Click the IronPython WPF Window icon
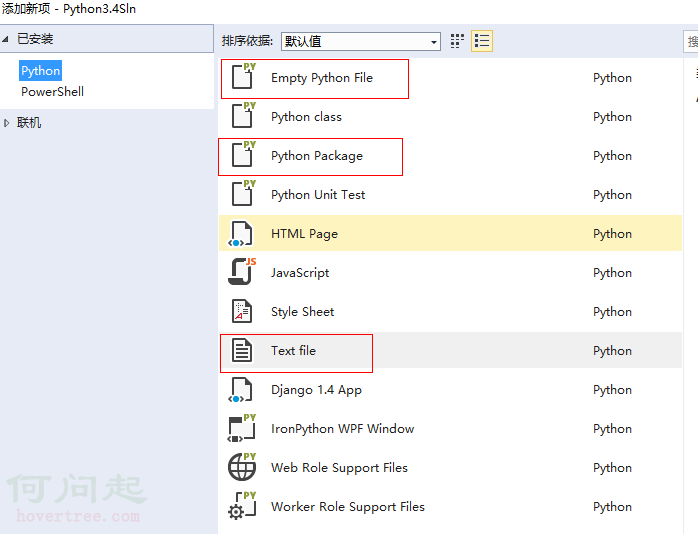This screenshot has height=534, width=698. click(x=242, y=428)
